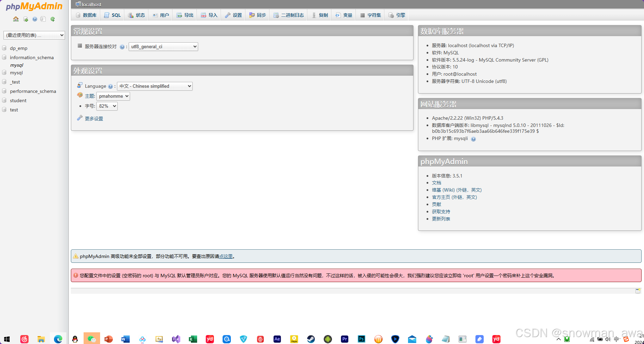Select the student database in the sidebar
This screenshot has width=644, height=344.
[x=18, y=100]
